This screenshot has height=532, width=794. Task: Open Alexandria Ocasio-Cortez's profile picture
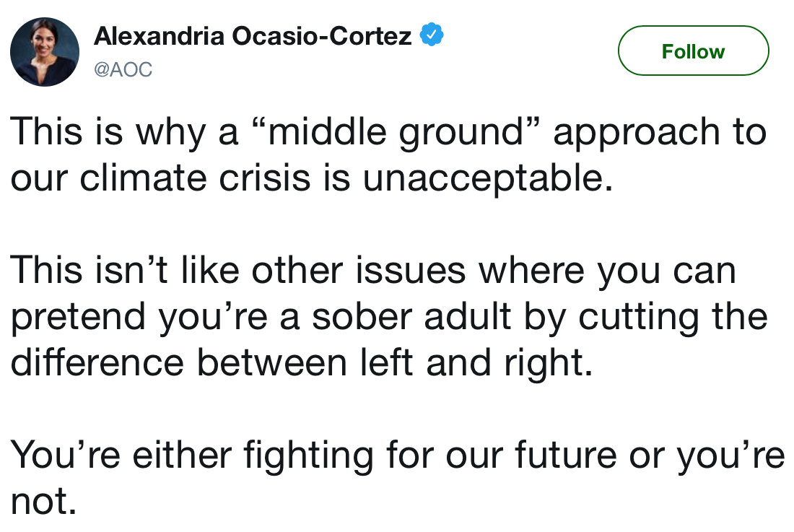coord(45,52)
